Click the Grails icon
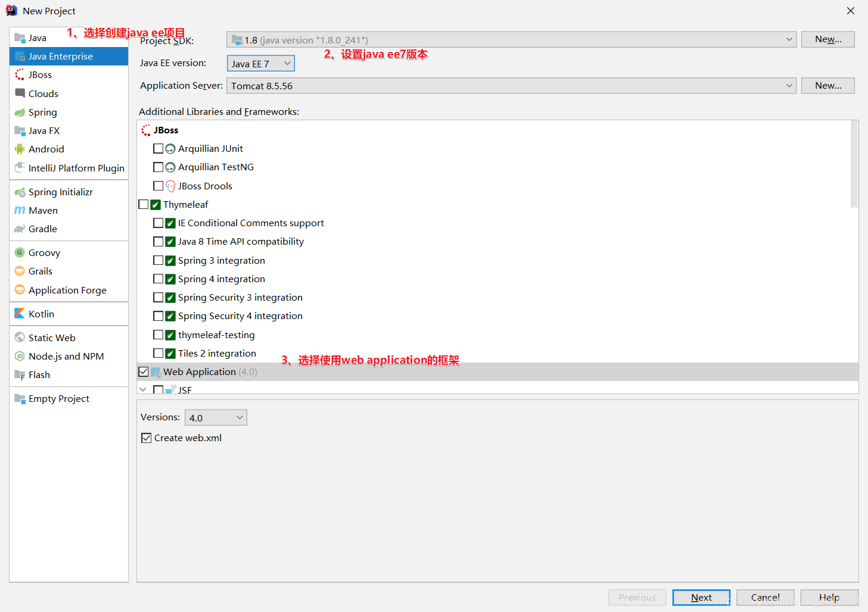Screen dimensions: 868x612 (x=20, y=271)
